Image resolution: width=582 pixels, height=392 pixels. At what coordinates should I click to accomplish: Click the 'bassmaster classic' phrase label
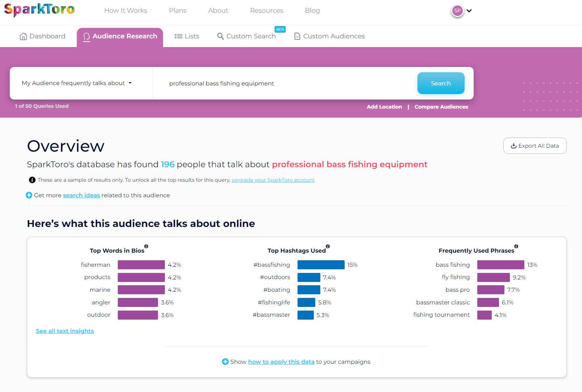coord(443,302)
